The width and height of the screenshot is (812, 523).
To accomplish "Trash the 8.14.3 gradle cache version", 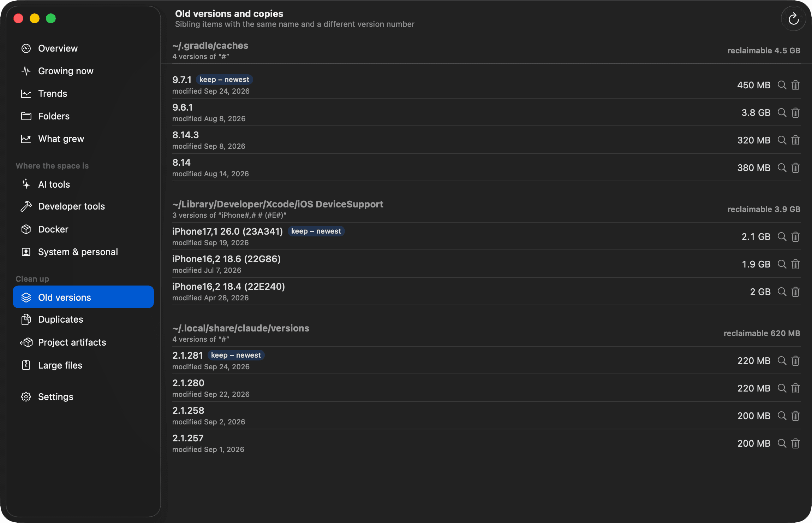I will (x=795, y=140).
